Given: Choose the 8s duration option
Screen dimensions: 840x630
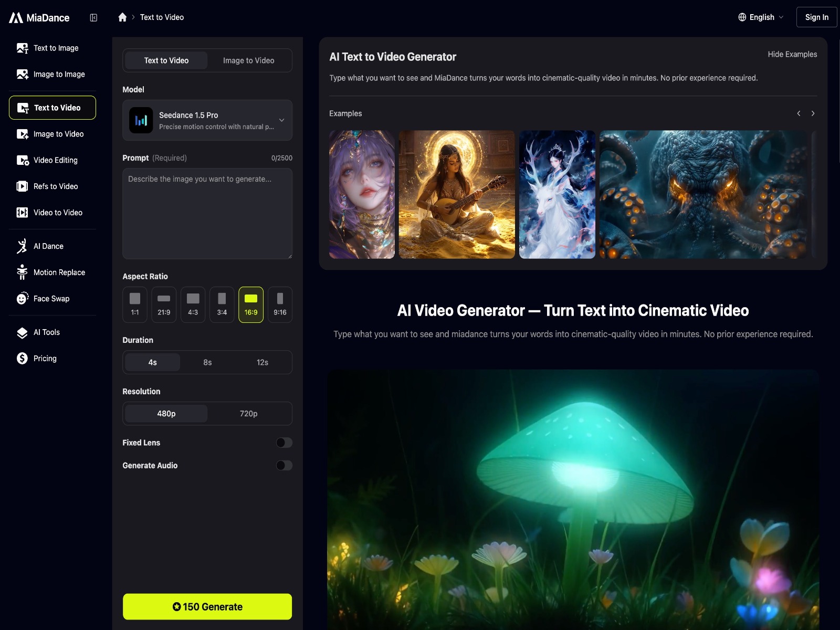Looking at the screenshot, I should click(x=207, y=362).
